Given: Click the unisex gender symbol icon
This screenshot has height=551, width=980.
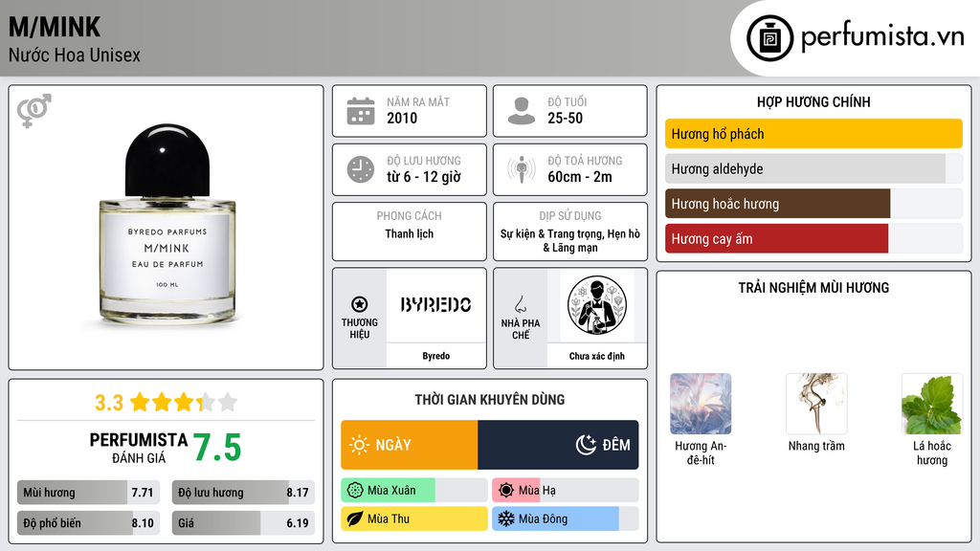Looking at the screenshot, I should pos(33,110).
